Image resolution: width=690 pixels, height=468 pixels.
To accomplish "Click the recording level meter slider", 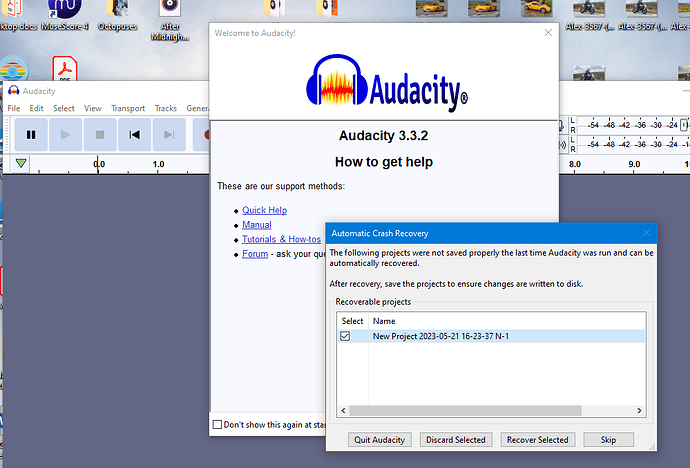I will tap(683, 125).
